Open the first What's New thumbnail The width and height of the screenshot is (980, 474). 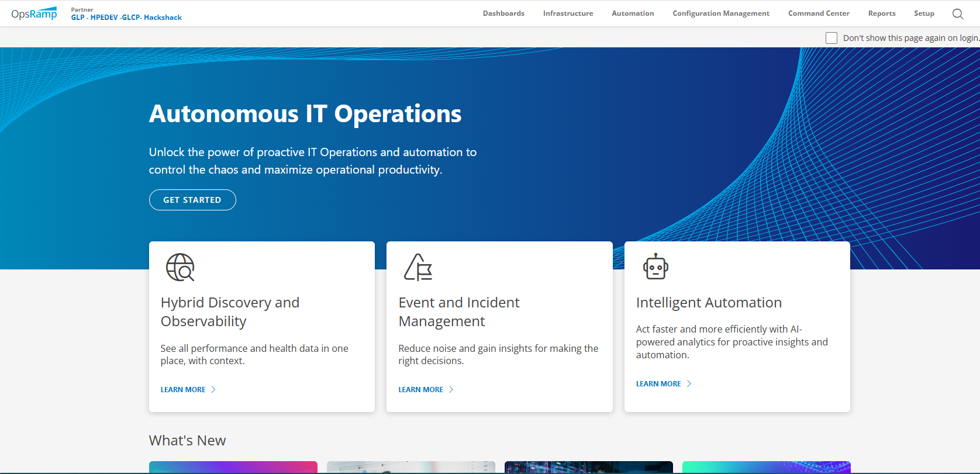(233, 467)
